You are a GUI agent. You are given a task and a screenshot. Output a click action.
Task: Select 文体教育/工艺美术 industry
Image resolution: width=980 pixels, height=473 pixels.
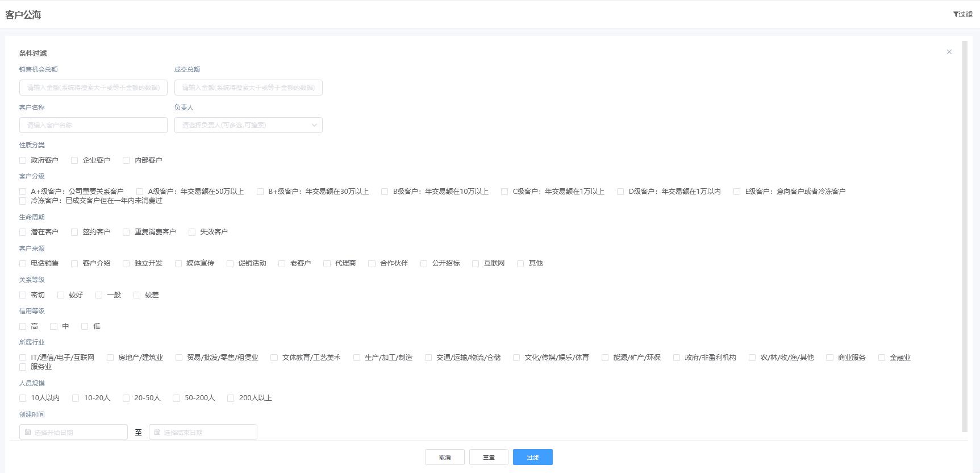click(x=274, y=358)
